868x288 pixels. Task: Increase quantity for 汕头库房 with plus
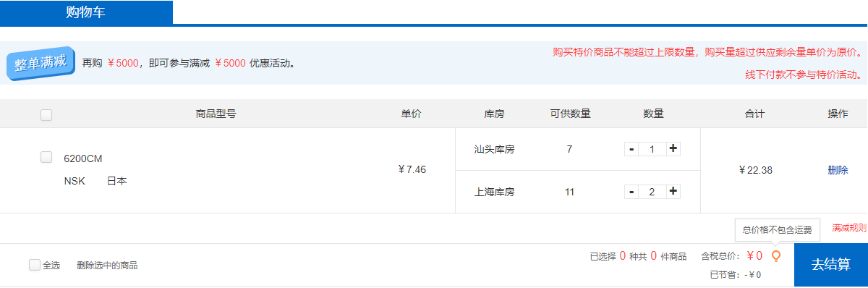pyautogui.click(x=673, y=149)
